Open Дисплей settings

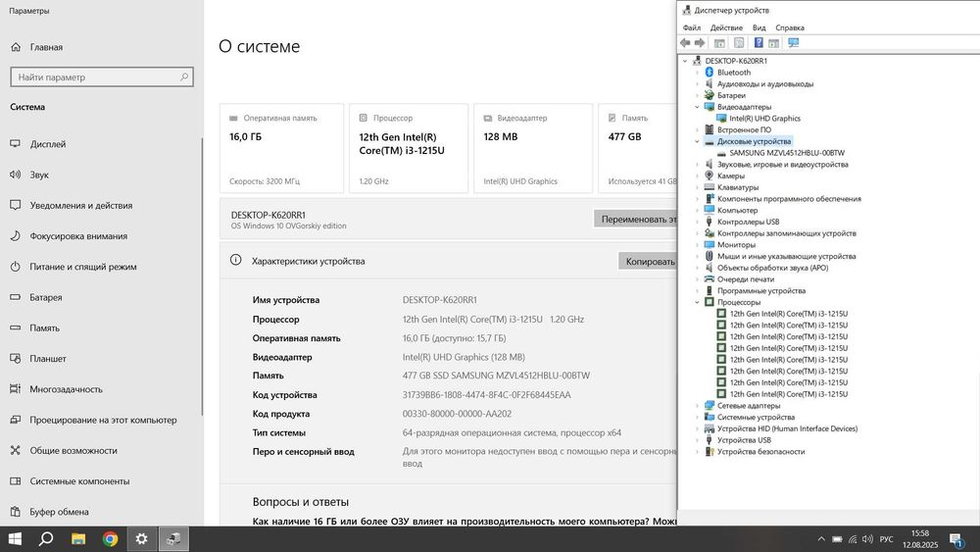[47, 144]
